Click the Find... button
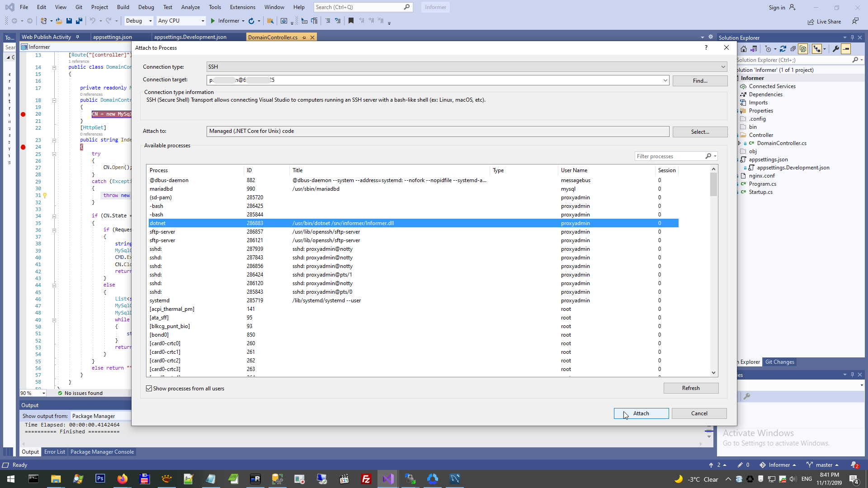The height and width of the screenshot is (488, 868). pos(700,80)
